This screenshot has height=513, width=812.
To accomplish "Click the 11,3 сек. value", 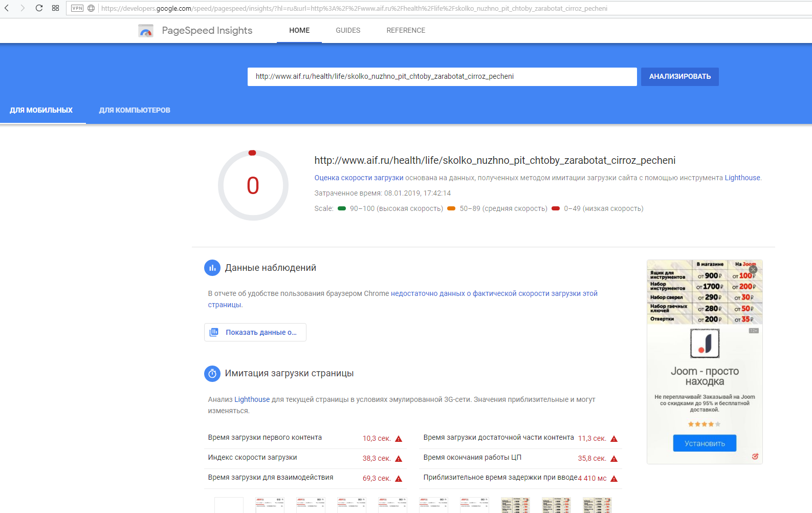I will pos(592,439).
